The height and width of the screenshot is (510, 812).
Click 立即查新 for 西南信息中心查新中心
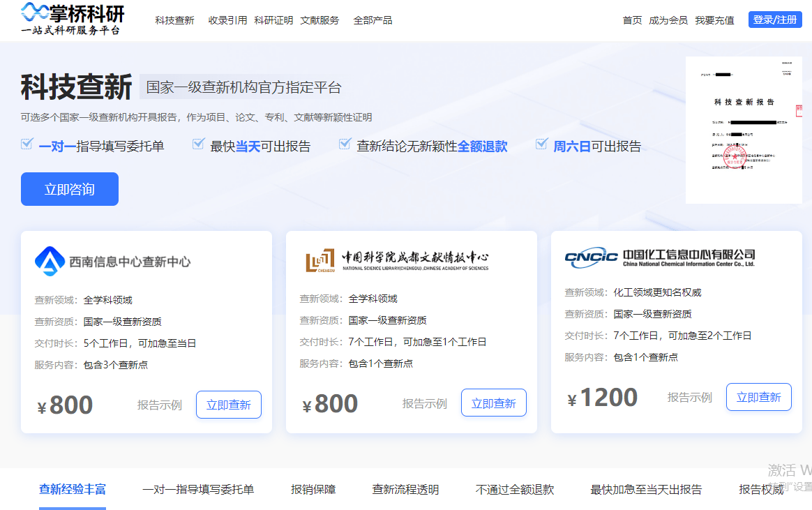coord(228,405)
